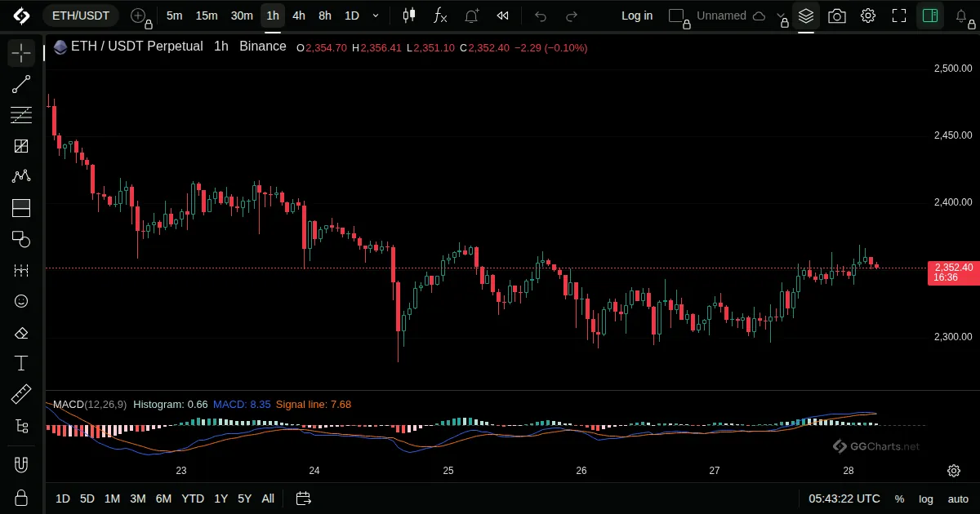980x514 pixels.
Task: Select the crosshair cursor tool
Action: (x=21, y=53)
